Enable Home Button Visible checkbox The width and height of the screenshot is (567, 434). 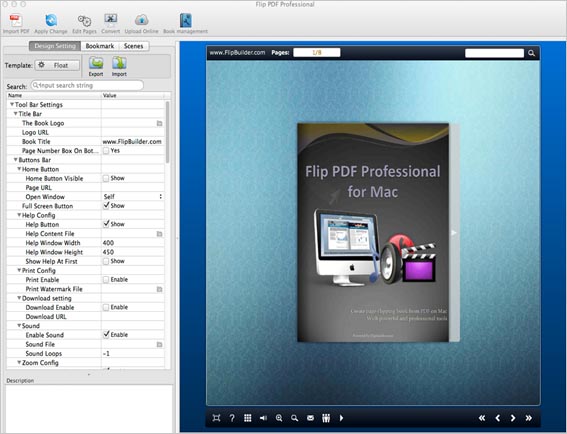coord(106,178)
